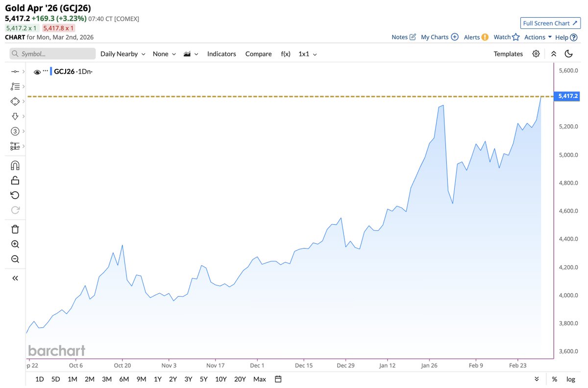The height and width of the screenshot is (388, 588).
Task: Open the chart type dropdown
Action: click(191, 54)
